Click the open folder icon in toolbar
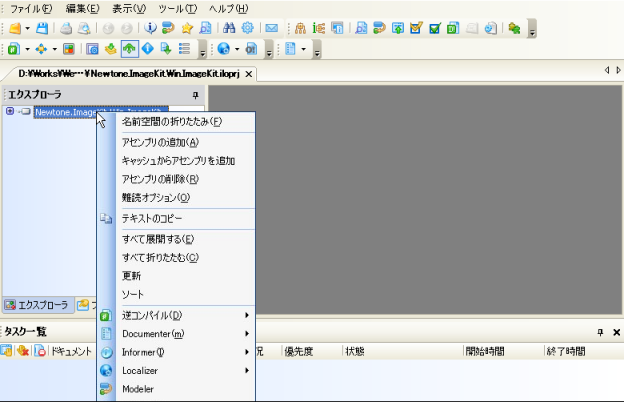The image size is (624, 402). 15,28
